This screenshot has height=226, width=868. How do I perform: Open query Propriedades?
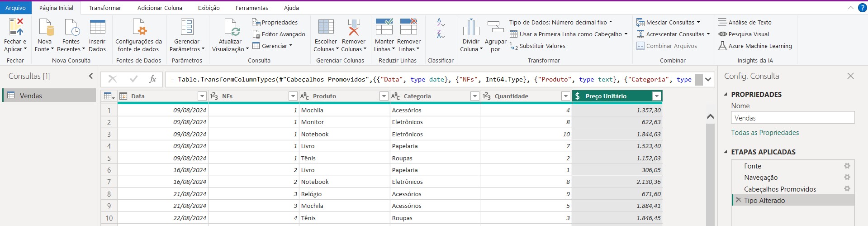coord(275,22)
